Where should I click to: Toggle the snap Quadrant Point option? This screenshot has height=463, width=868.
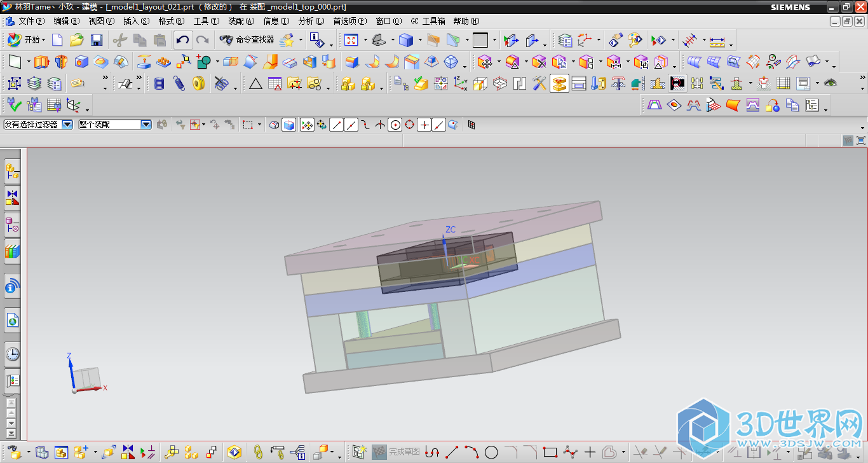coord(410,125)
